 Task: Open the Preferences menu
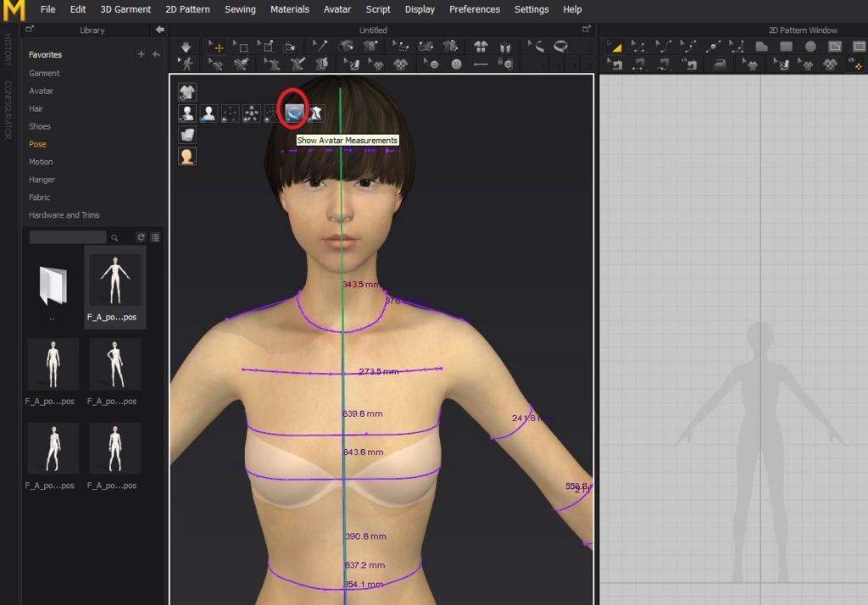(x=475, y=9)
